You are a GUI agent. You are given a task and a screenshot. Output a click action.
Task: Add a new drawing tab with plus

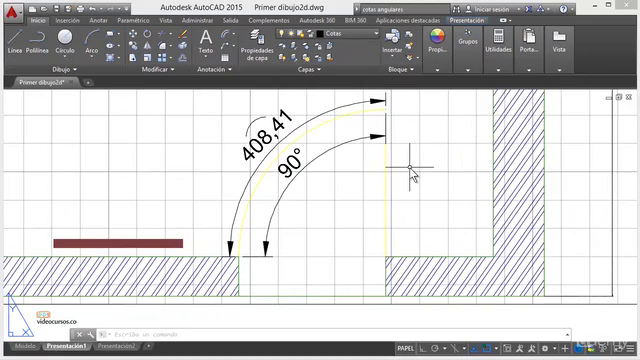[88, 82]
